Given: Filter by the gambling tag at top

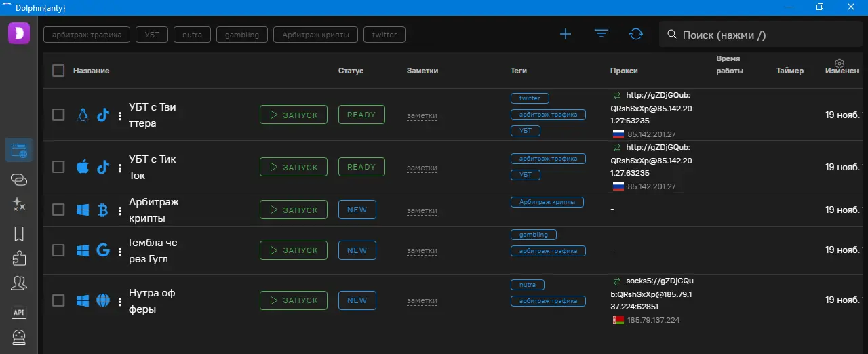Looking at the screenshot, I should 242,35.
